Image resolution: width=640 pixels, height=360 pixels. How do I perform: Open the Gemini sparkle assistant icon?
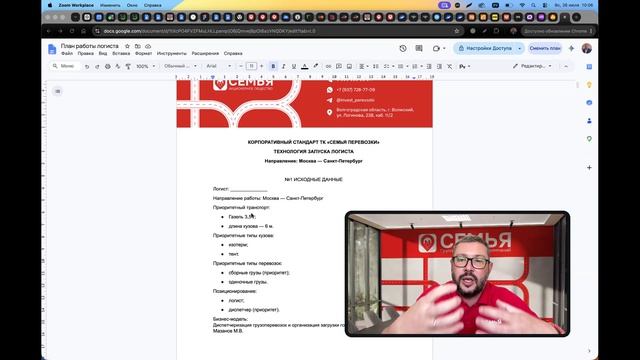571,48
